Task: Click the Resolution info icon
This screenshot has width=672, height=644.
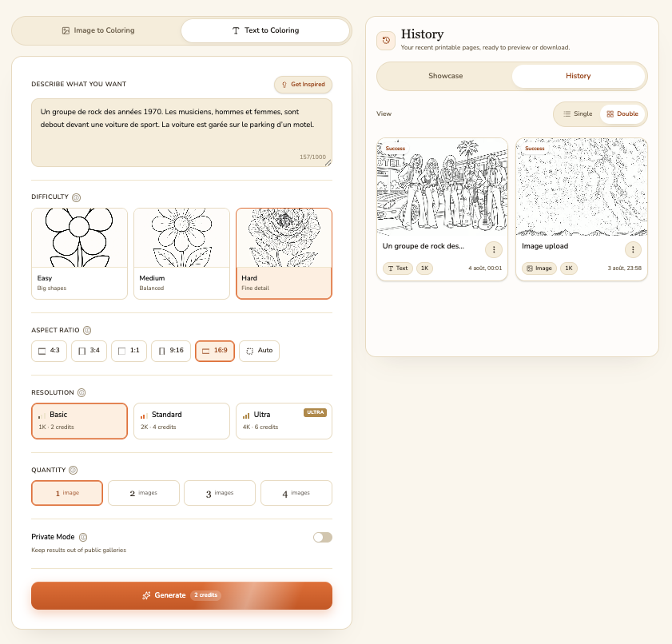Action: coord(82,392)
